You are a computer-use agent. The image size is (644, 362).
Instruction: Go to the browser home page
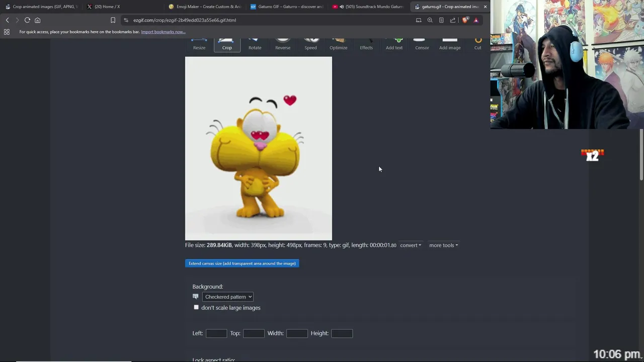(37, 20)
